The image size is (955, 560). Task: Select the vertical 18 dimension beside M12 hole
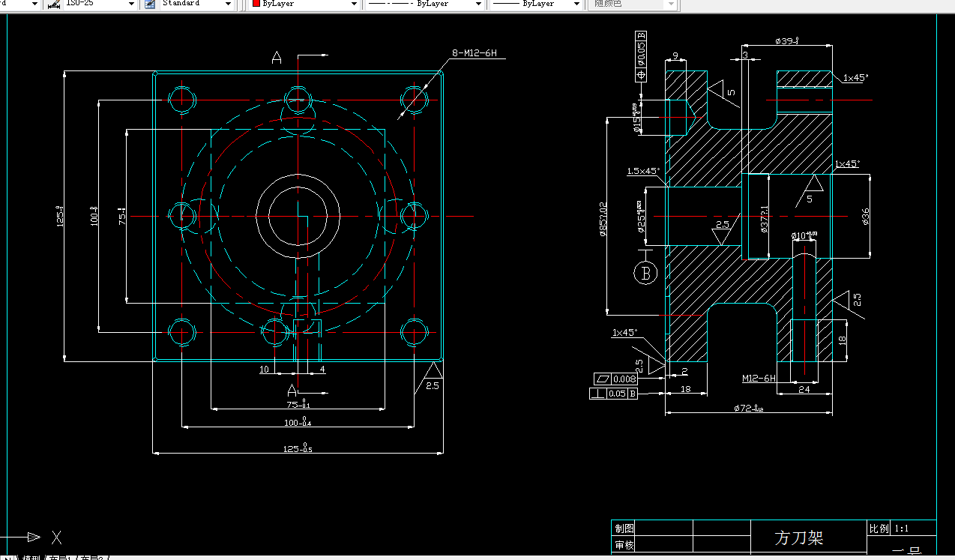coord(841,340)
